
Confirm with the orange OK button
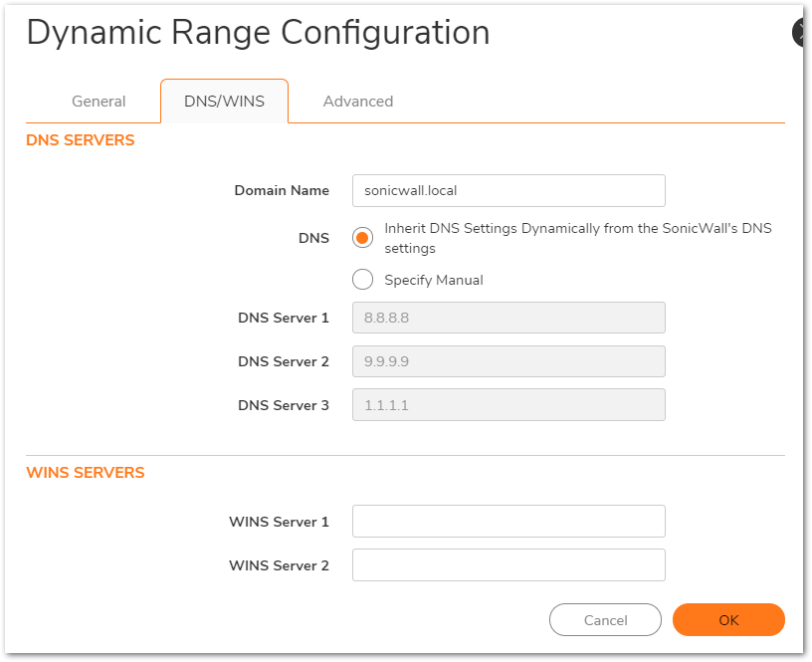[x=728, y=620]
